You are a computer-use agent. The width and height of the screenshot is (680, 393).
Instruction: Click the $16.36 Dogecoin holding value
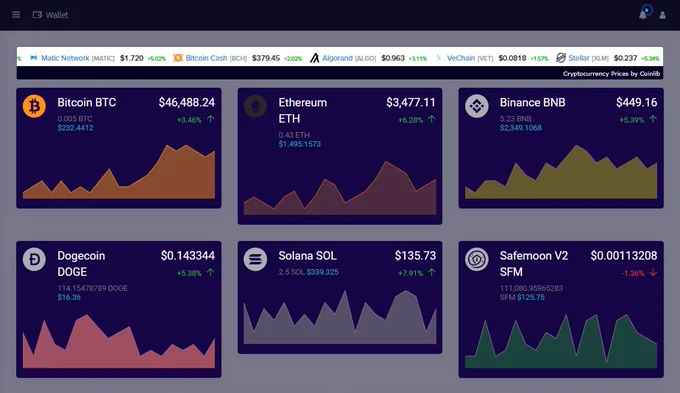[69, 298]
